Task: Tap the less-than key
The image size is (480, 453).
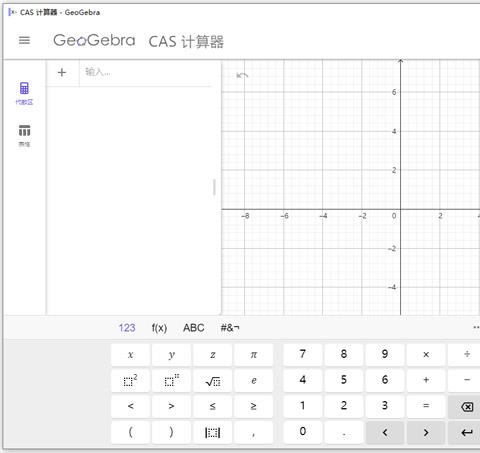Action: click(x=130, y=406)
